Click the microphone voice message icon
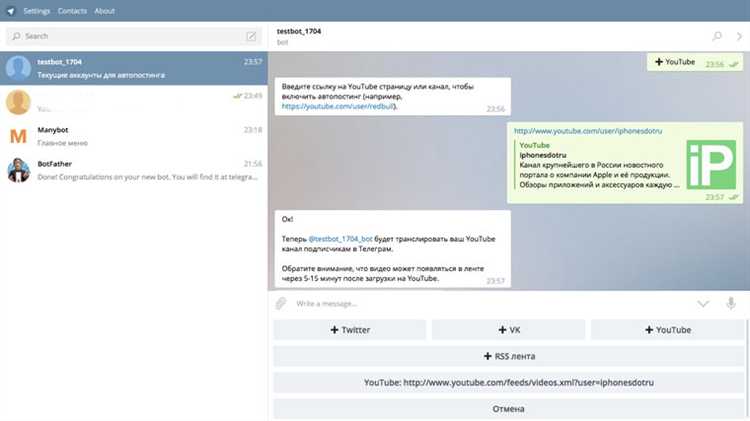The width and height of the screenshot is (750, 421). (730, 303)
